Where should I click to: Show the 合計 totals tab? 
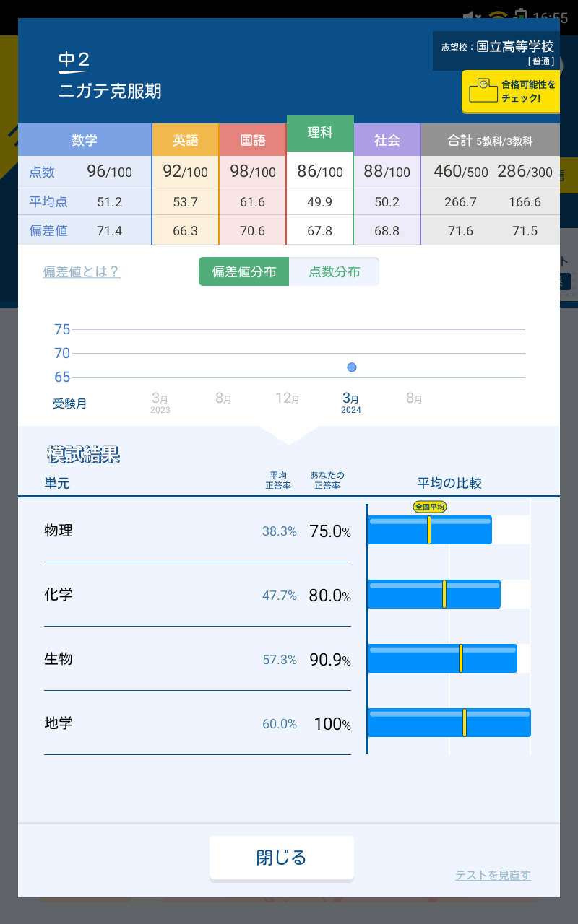point(490,140)
